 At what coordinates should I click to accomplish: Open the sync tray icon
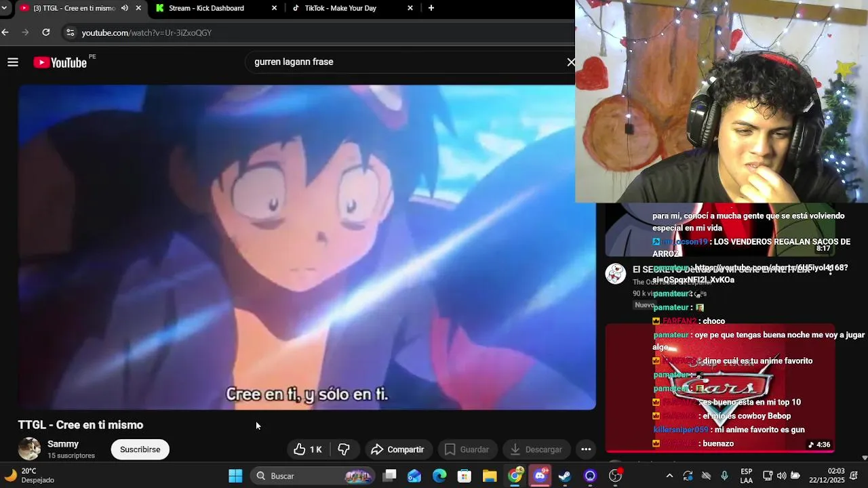688,476
